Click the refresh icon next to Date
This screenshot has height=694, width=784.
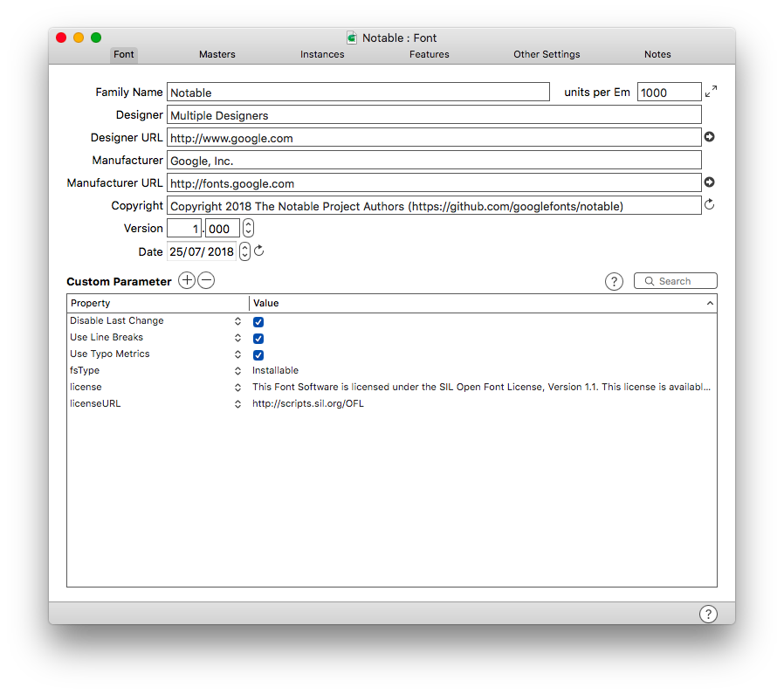coord(258,251)
